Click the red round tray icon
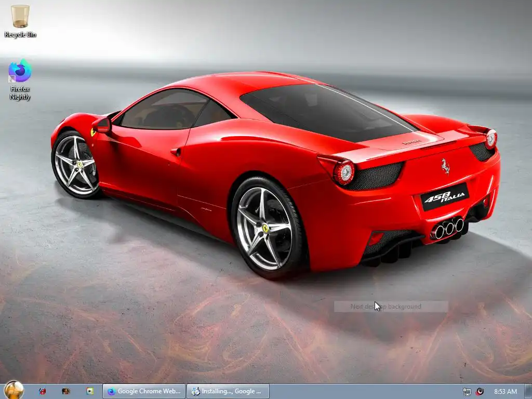The image size is (532, 399). [480, 392]
